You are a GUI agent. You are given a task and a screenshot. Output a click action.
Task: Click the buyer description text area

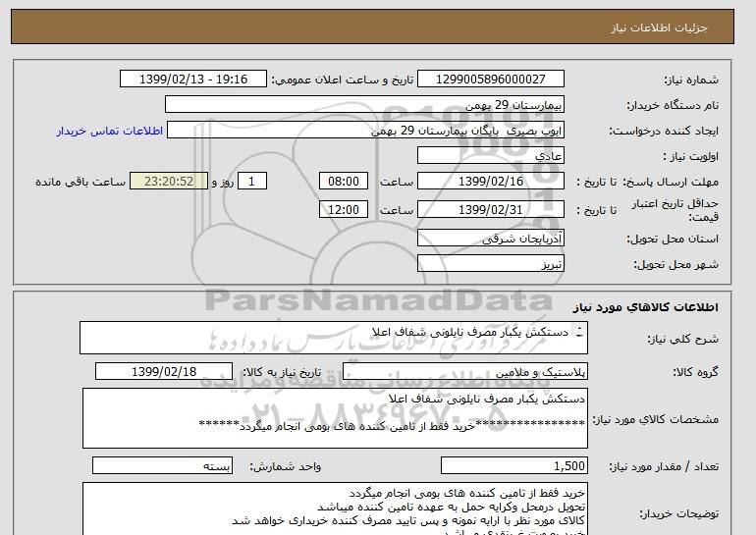(335, 508)
